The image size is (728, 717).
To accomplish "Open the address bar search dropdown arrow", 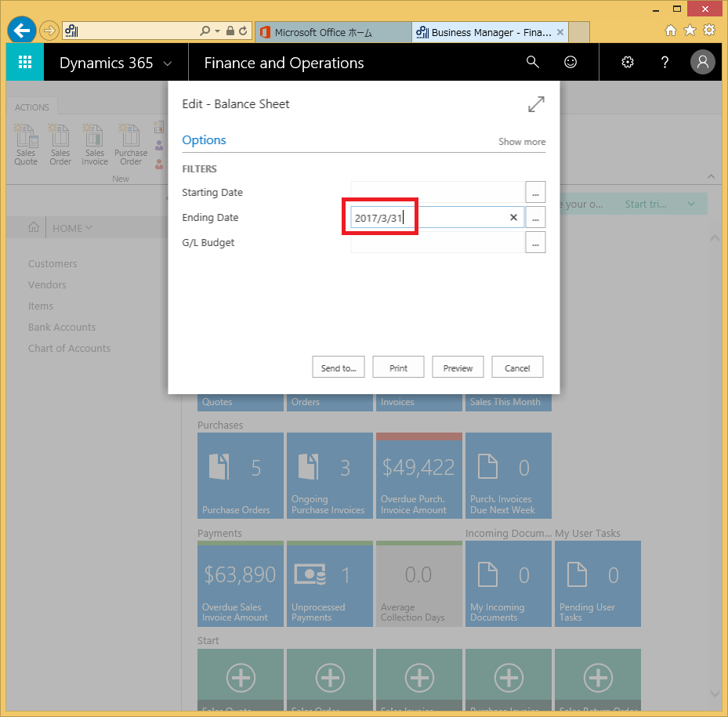I will (x=217, y=31).
